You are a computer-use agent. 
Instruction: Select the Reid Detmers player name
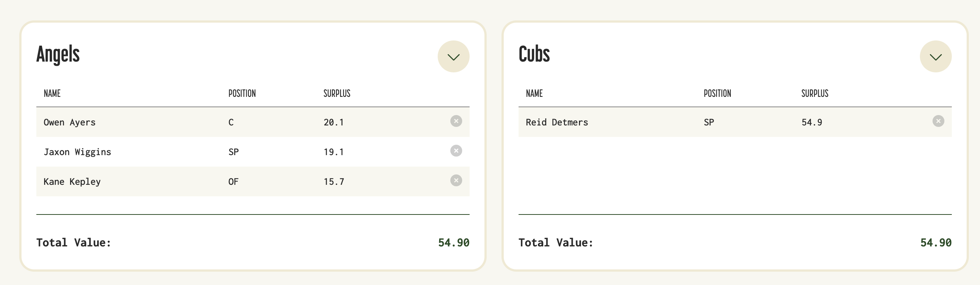click(x=557, y=122)
